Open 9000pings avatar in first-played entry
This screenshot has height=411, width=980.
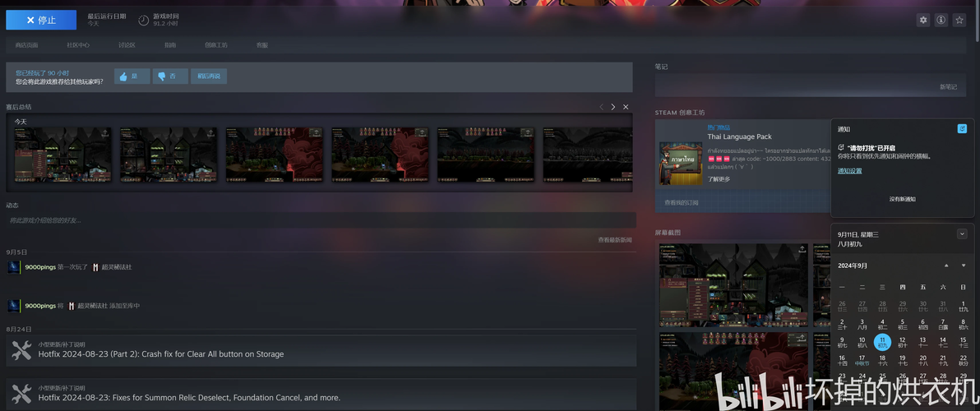14,267
